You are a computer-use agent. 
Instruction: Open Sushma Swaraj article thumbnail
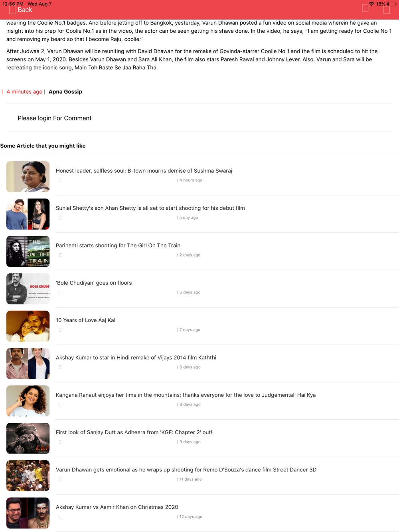tap(28, 177)
